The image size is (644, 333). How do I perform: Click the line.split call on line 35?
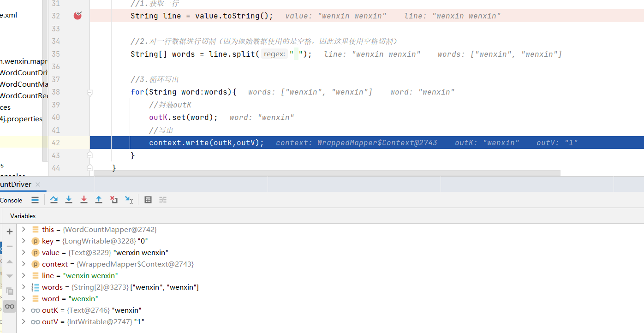(261, 54)
